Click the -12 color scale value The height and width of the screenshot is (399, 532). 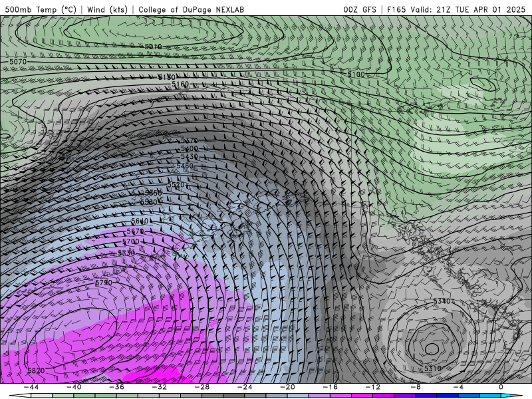[x=373, y=387]
